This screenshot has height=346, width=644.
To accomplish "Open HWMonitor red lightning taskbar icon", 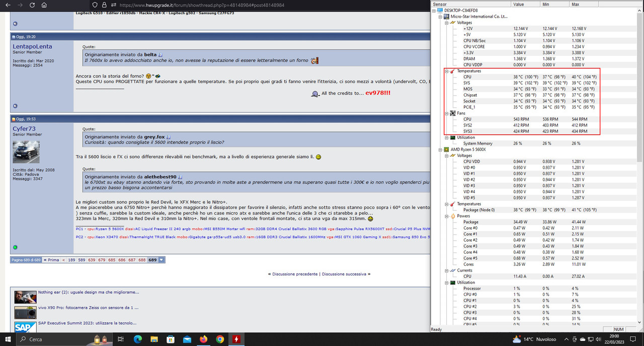I will 236,339.
